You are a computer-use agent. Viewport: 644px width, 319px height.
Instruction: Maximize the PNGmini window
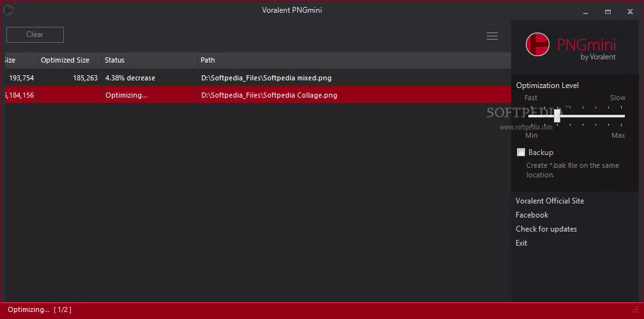pos(608,12)
